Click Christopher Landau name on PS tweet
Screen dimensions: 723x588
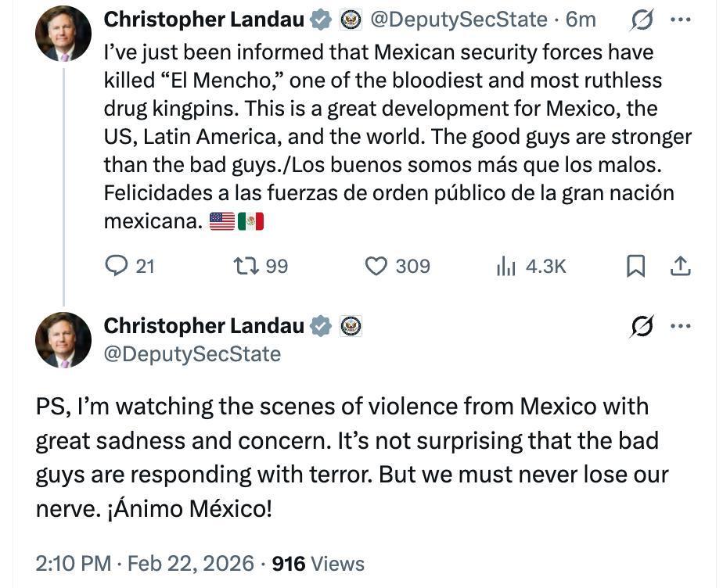pyautogui.click(x=203, y=326)
